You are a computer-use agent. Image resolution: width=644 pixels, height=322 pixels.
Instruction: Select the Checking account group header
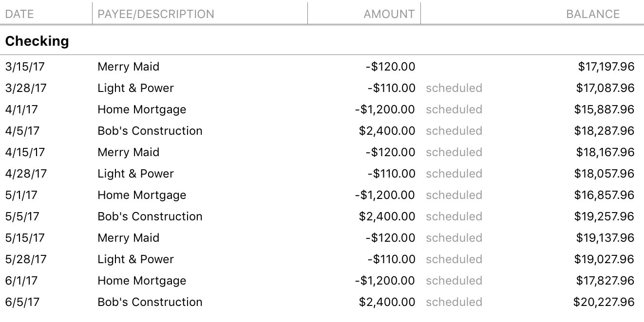point(37,41)
